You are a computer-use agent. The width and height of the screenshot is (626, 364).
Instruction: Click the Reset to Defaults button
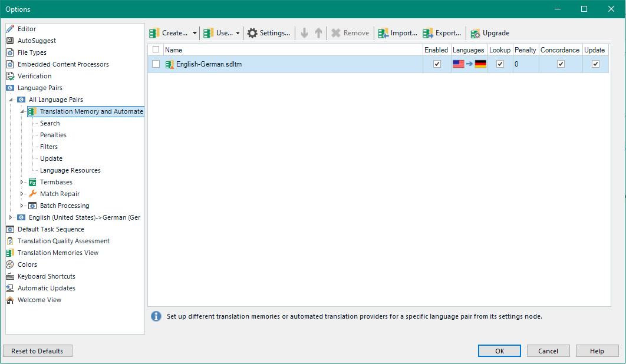coord(38,351)
